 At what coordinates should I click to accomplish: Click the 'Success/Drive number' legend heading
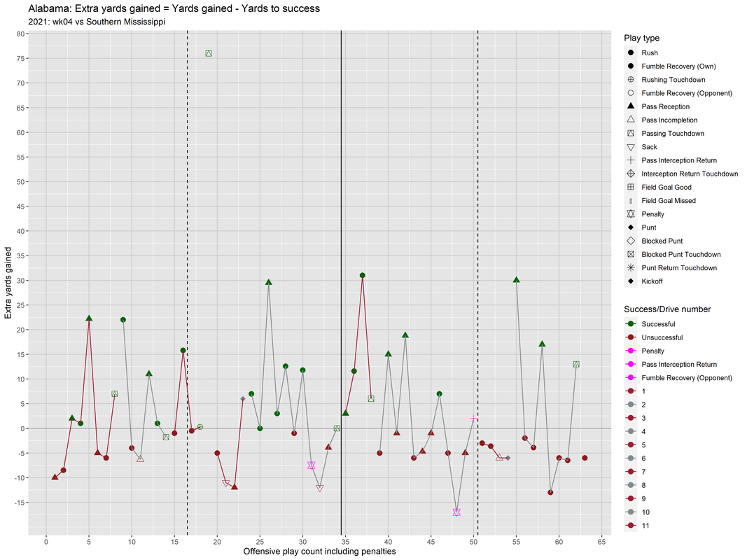pyautogui.click(x=667, y=309)
